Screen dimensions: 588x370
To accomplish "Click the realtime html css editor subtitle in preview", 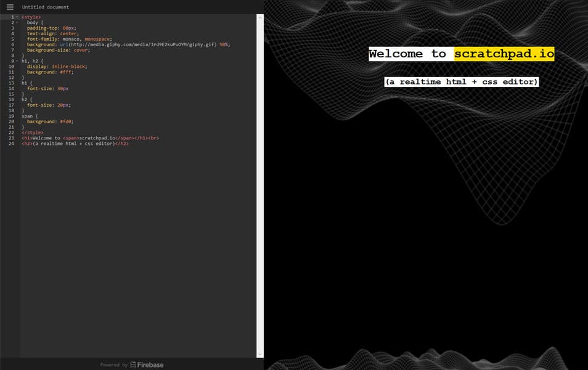I will coord(460,81).
